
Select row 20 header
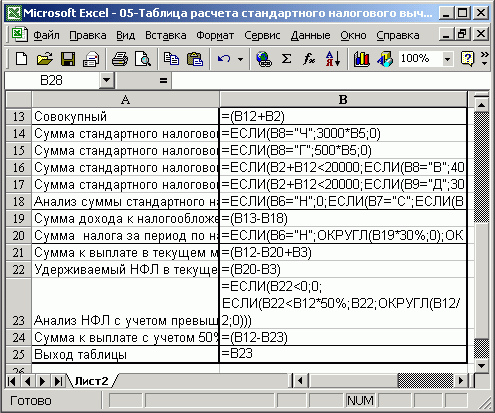(x=19, y=235)
